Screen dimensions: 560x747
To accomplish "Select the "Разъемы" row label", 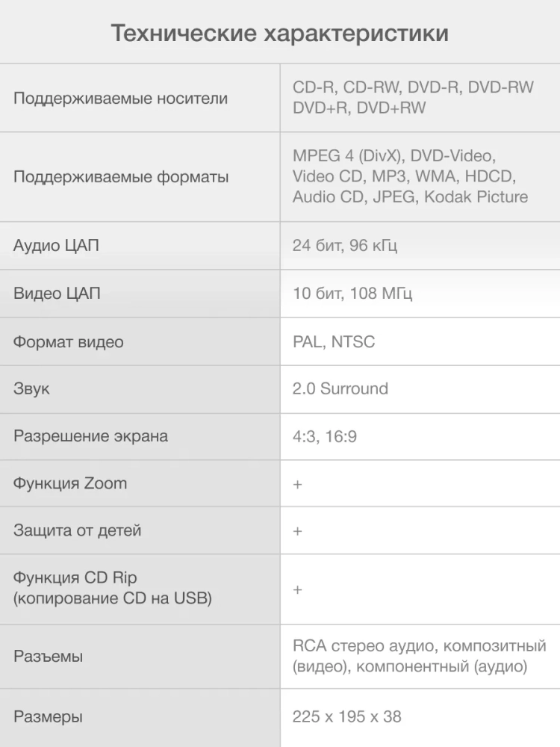I will pos(48,657).
